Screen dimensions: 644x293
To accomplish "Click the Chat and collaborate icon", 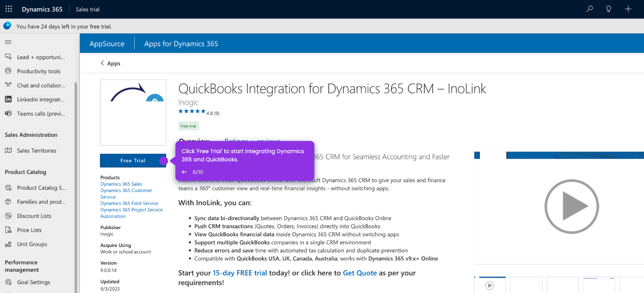I will tap(8, 85).
